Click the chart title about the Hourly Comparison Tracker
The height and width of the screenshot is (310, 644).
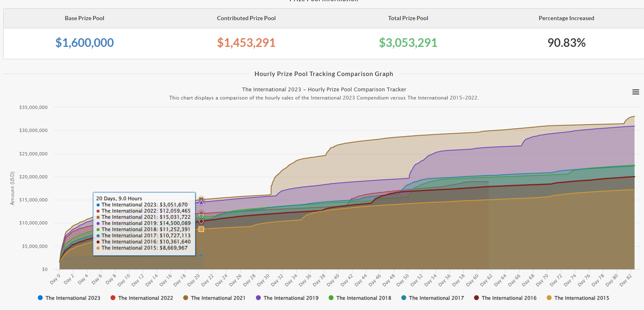(324, 89)
